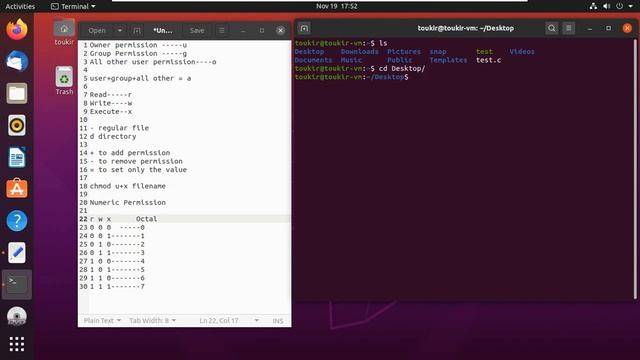This screenshot has width=640, height=360.
Task: Click the 'cd Desktop/' command line
Action: (x=402, y=69)
